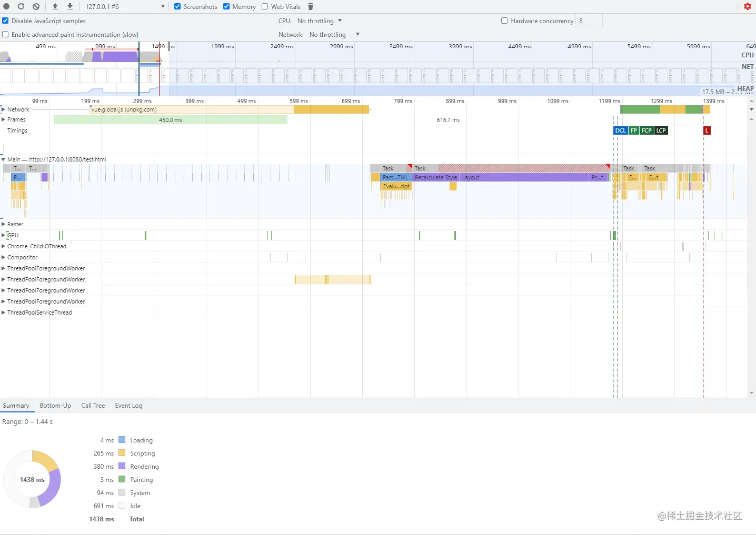
Task: Select the Recalculate Style event
Action: (436, 177)
